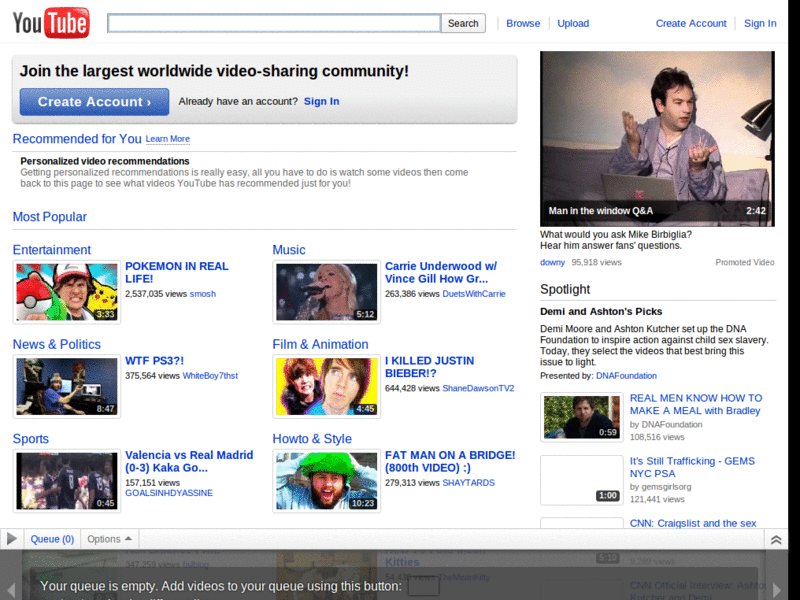Click It's Still Trafficking - GEMS NYC PSA title
Screen dimensions: 800x600
[x=692, y=467]
